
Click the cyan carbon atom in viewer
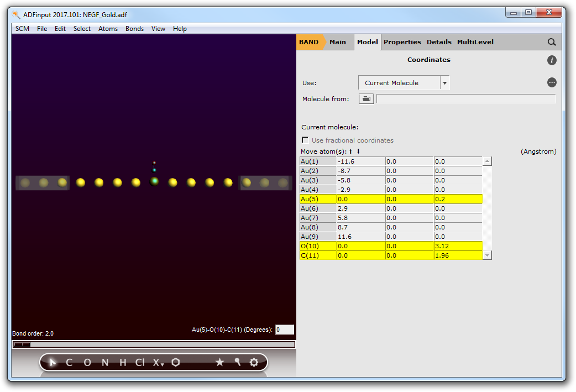[x=154, y=170]
